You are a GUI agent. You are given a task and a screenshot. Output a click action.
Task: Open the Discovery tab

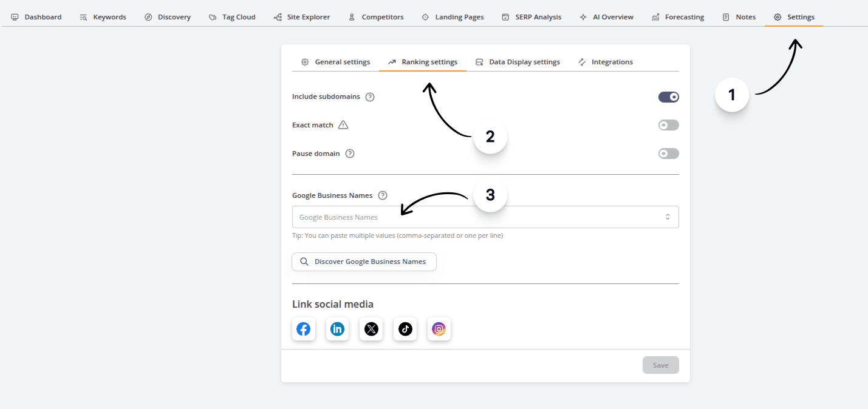point(168,17)
